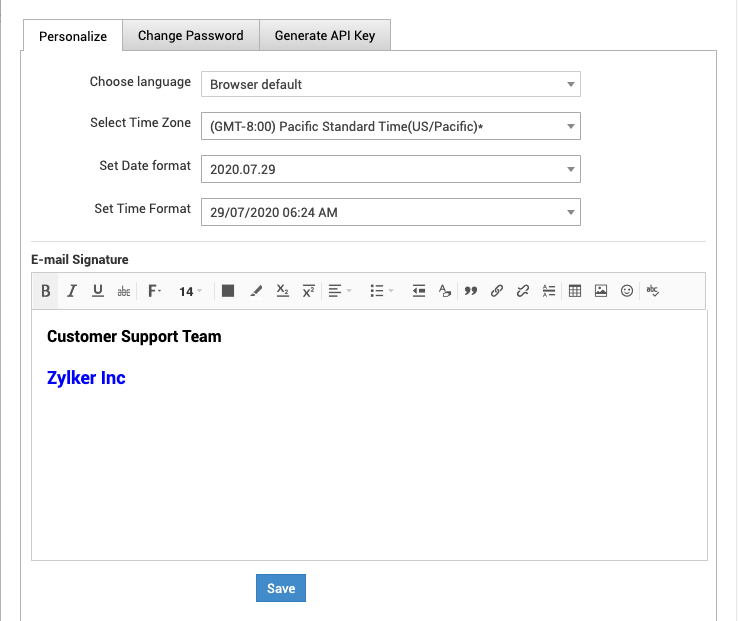Open the Choose language dropdown
738x621 pixels.
pyautogui.click(x=390, y=85)
